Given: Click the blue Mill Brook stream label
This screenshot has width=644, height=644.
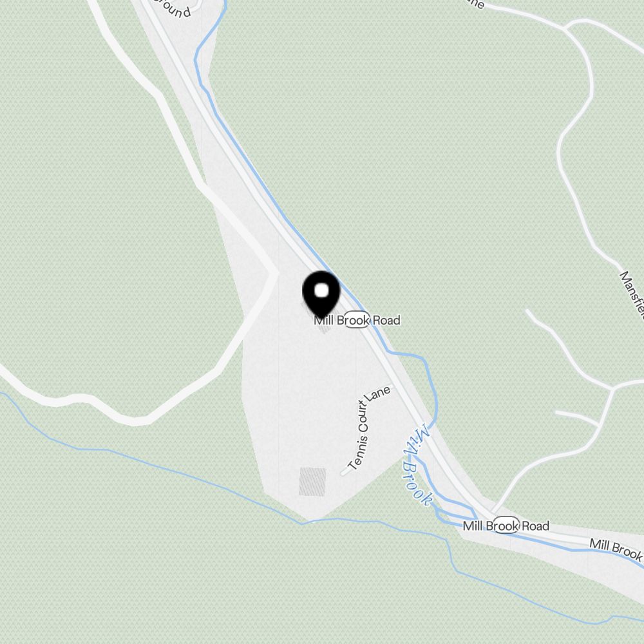Looking at the screenshot, I should 418,466.
